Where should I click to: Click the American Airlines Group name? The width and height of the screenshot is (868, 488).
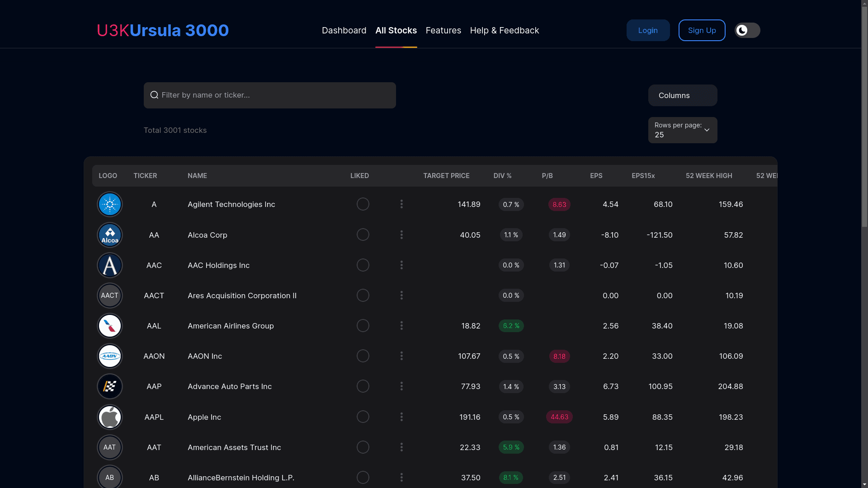coord(231,326)
